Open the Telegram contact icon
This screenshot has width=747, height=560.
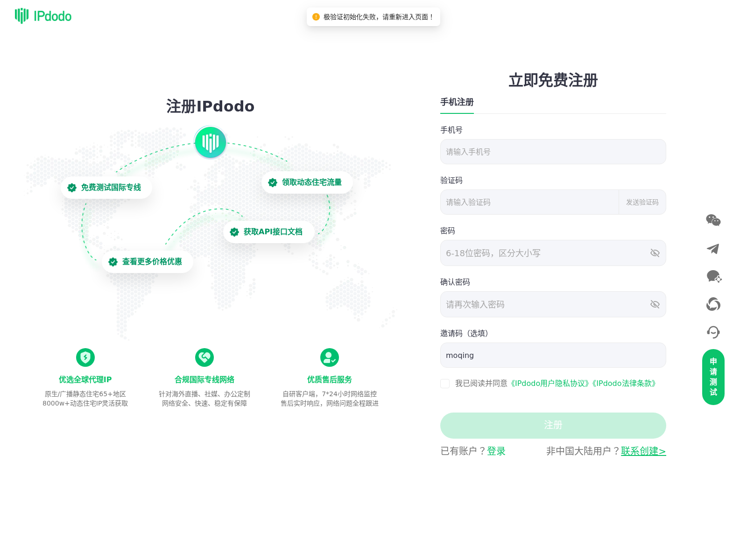(713, 249)
